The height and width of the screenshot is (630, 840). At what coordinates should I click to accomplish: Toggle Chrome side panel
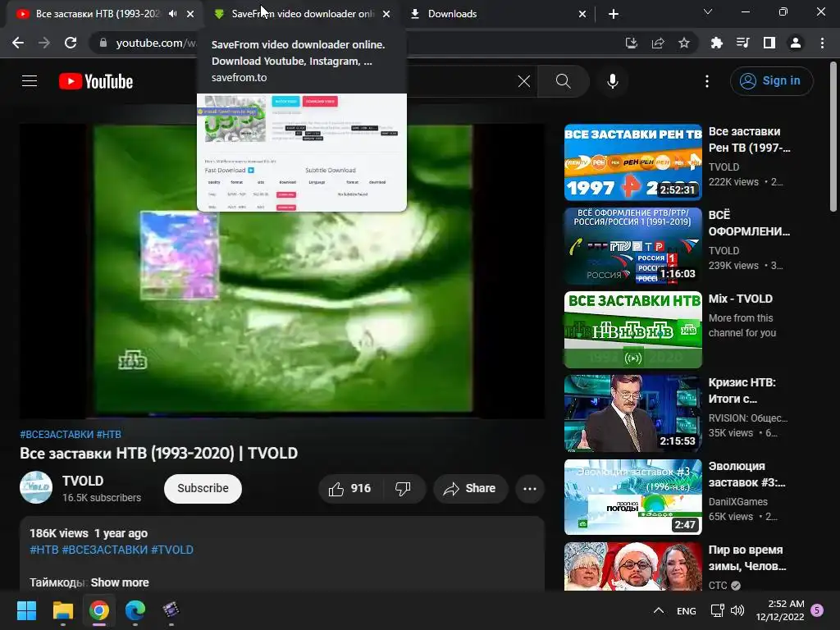(769, 43)
